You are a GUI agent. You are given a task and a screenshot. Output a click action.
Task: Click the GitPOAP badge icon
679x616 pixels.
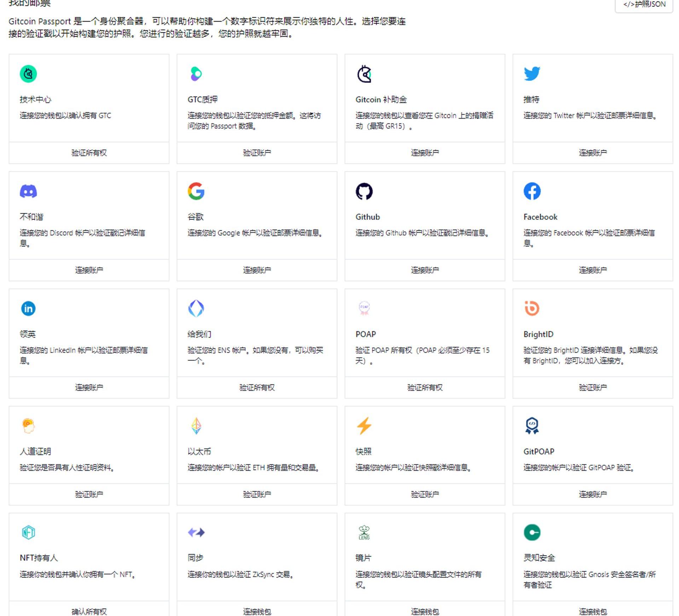tap(532, 426)
